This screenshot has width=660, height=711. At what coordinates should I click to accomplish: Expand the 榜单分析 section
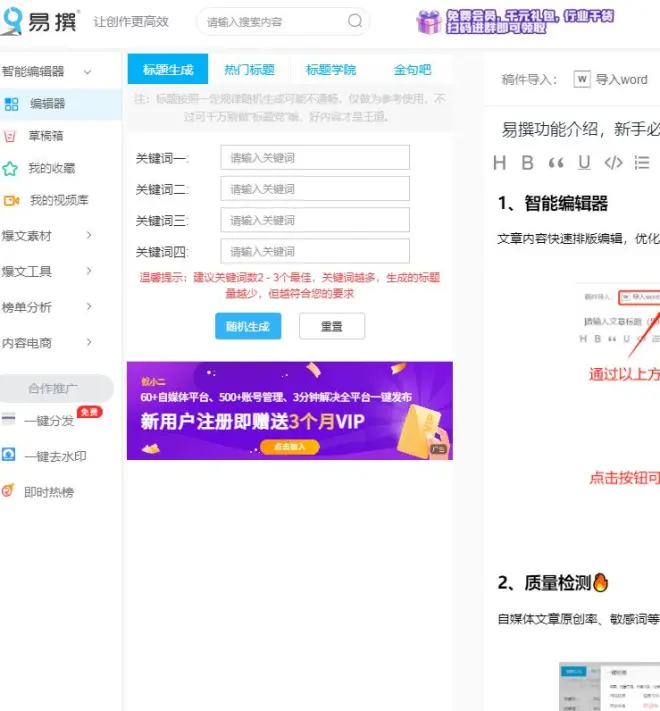pyautogui.click(x=89, y=307)
